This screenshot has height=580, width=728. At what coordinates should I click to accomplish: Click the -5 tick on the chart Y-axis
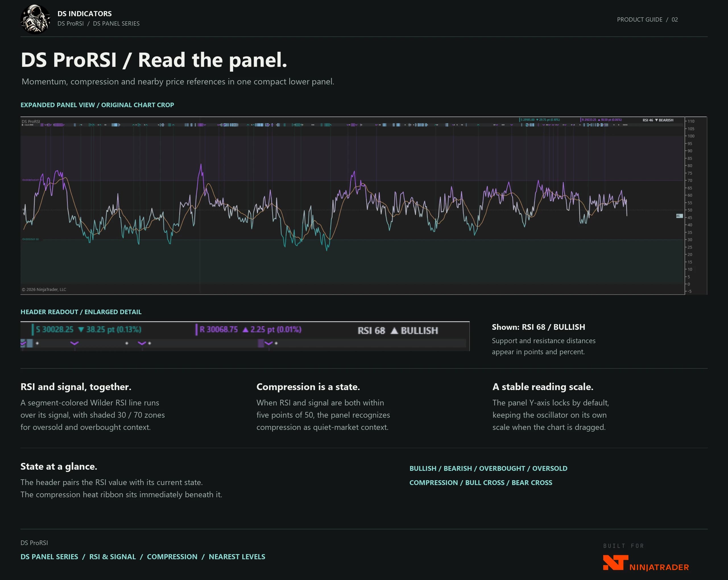tap(690, 291)
